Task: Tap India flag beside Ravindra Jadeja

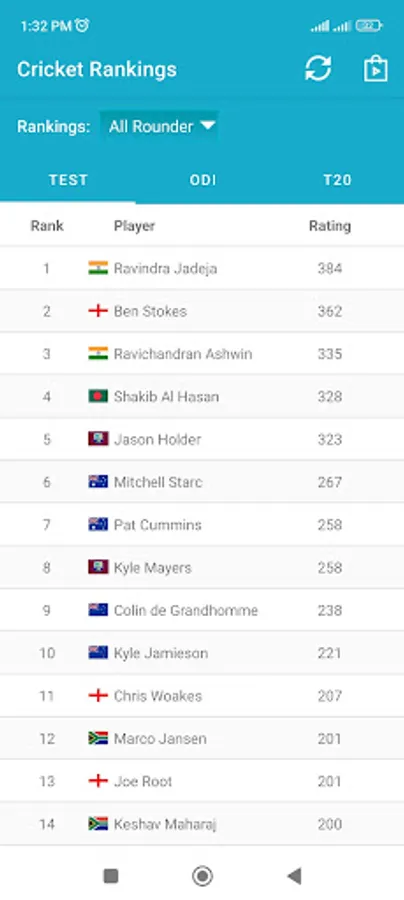Action: tap(98, 268)
